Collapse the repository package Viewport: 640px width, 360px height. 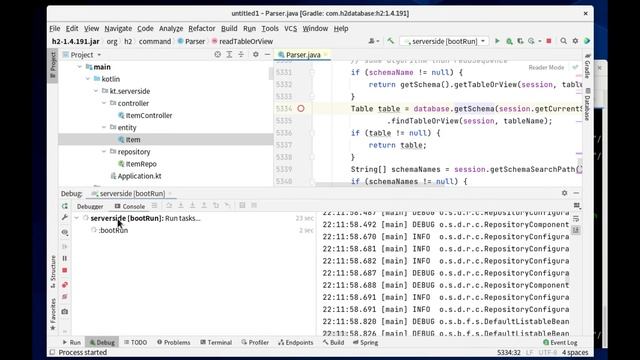pyautogui.click(x=104, y=151)
